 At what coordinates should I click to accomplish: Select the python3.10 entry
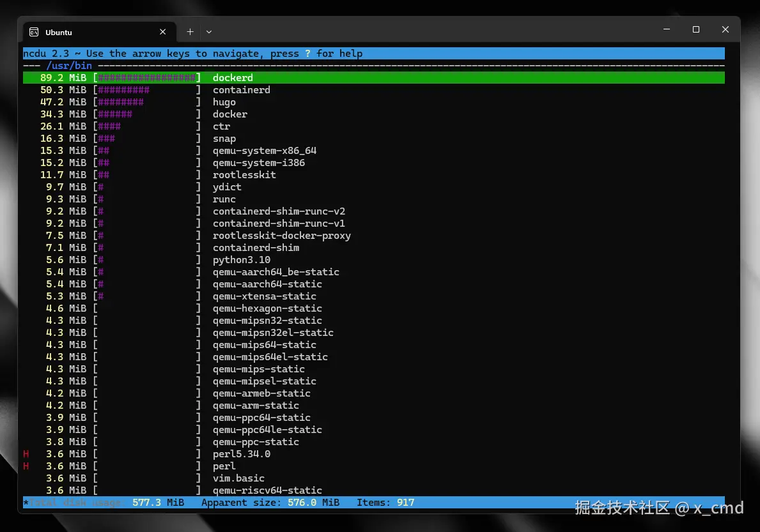click(374, 260)
